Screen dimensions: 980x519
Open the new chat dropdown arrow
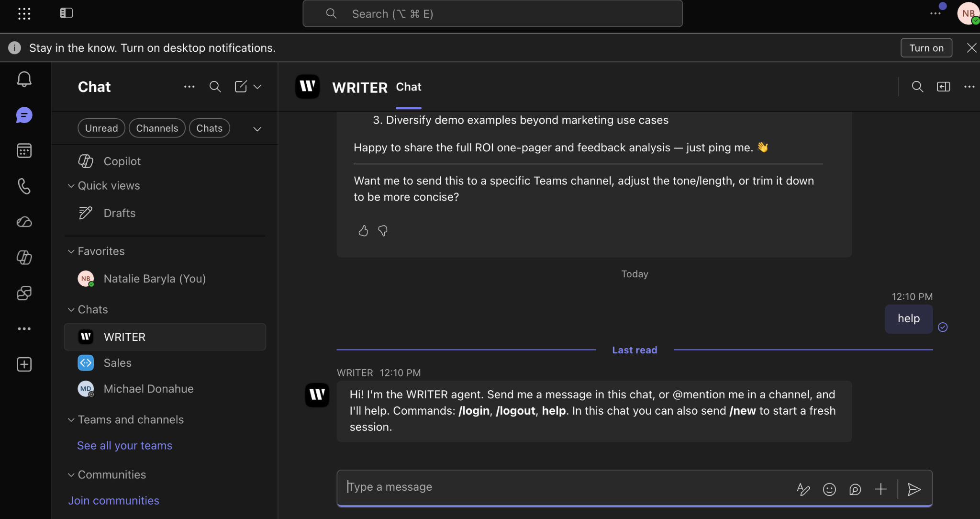(x=257, y=87)
